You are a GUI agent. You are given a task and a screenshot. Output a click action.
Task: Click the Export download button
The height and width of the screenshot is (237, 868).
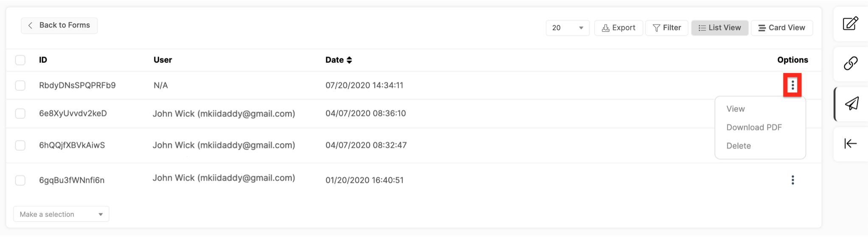pos(618,28)
